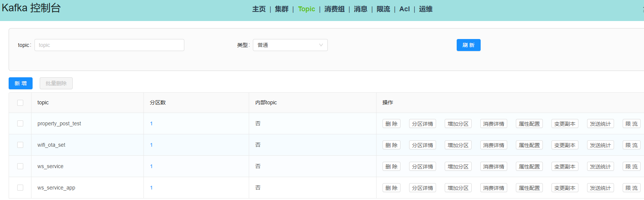
Task: Delete the property_post_test topic
Action: pos(391,124)
